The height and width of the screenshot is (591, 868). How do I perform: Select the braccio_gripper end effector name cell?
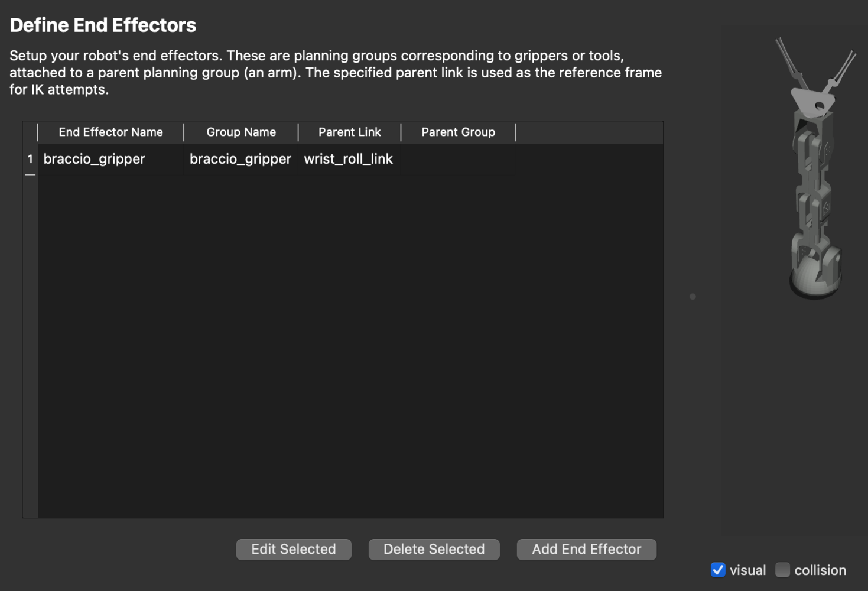pos(111,159)
